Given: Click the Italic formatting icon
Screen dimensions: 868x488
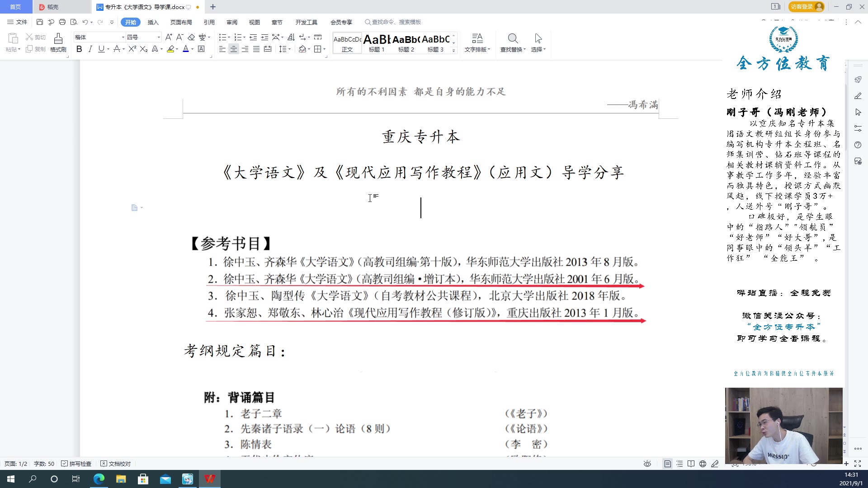Looking at the screenshot, I should pyautogui.click(x=90, y=49).
